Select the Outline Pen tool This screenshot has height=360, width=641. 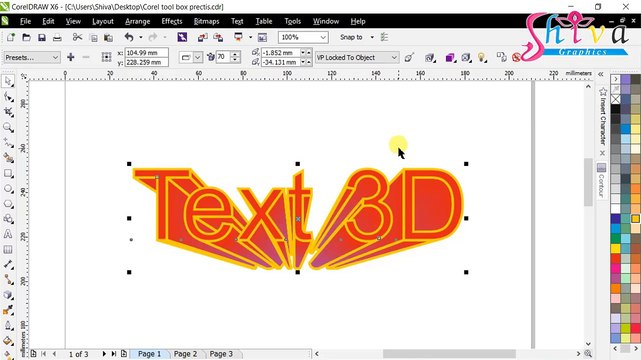pos(8,326)
